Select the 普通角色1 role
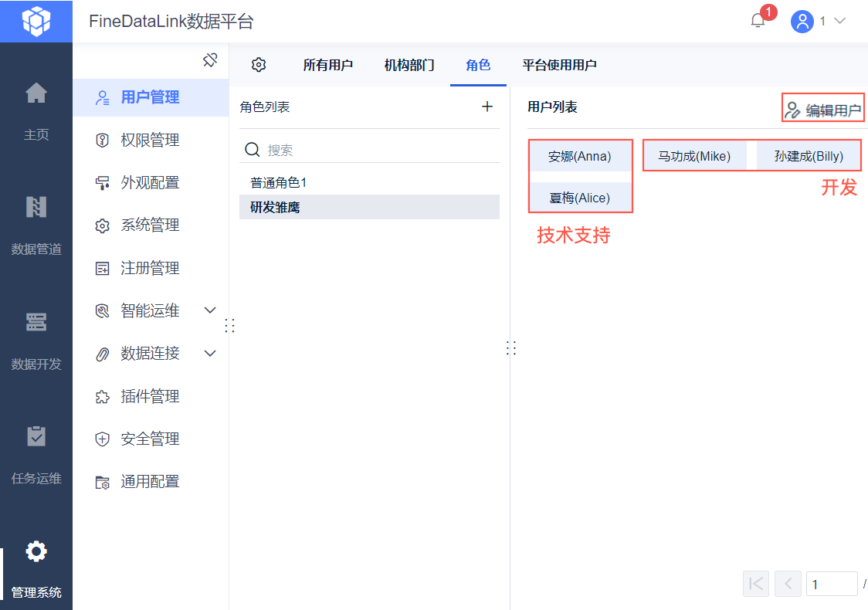The height and width of the screenshot is (610, 868). [369, 183]
